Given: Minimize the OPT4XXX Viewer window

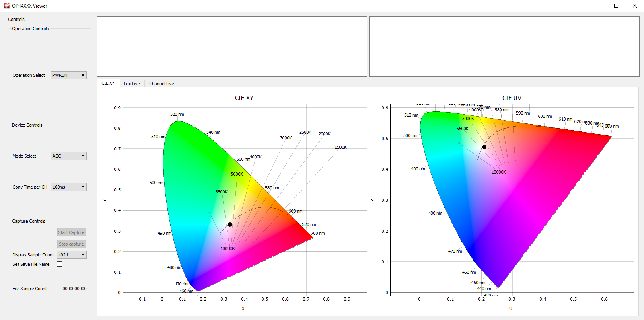Looking at the screenshot, I should pyautogui.click(x=598, y=6).
